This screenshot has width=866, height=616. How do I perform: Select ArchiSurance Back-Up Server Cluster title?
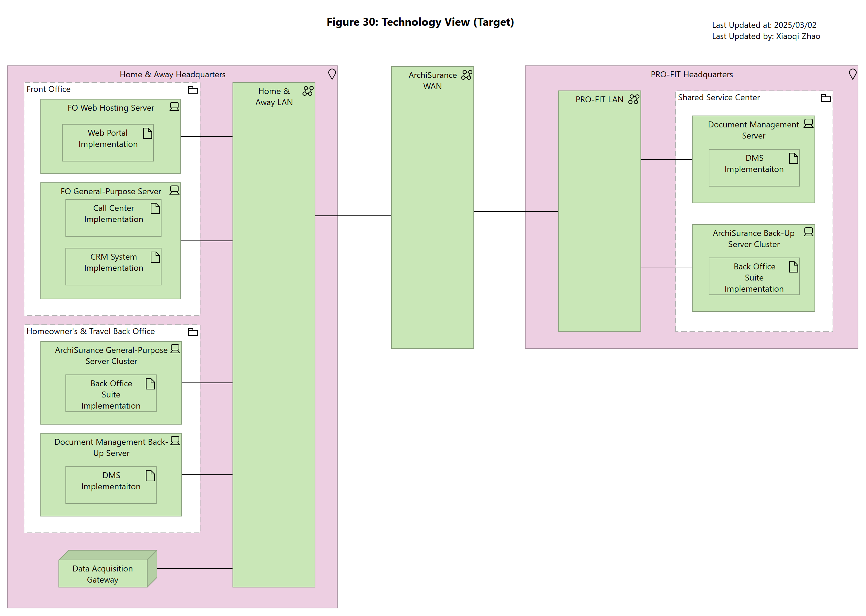tap(753, 239)
